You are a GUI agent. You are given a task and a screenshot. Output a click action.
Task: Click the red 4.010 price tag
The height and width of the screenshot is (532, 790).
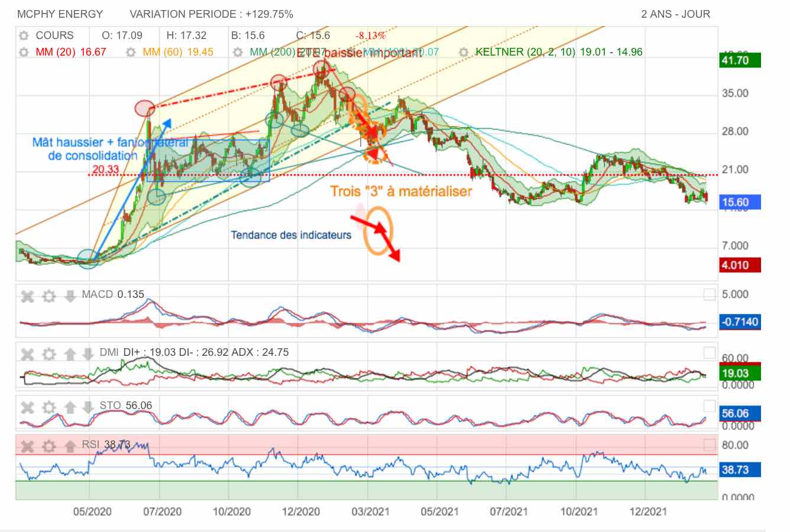[x=740, y=265]
